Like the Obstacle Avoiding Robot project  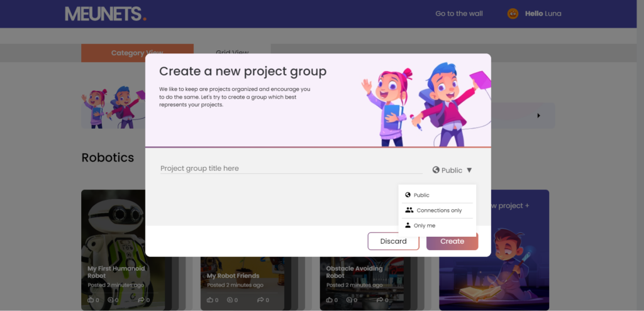tap(330, 300)
